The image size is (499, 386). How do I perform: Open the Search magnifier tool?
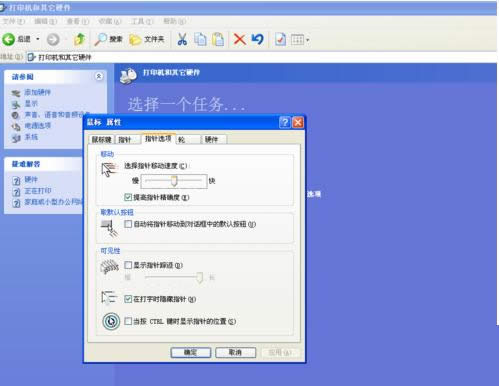(100, 39)
